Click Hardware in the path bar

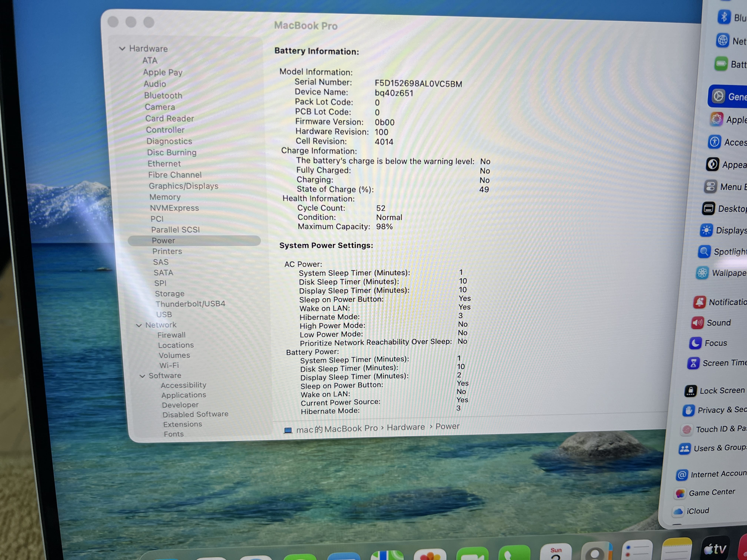tap(406, 427)
